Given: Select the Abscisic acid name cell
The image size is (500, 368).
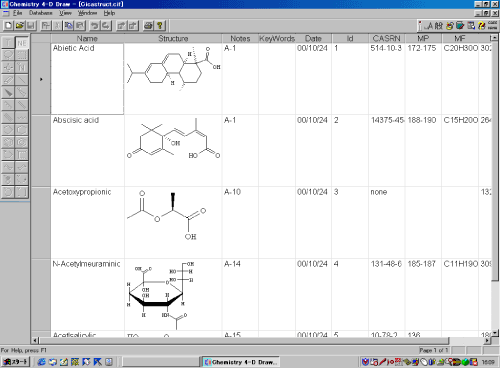Looking at the screenshot, I should tap(87, 151).
